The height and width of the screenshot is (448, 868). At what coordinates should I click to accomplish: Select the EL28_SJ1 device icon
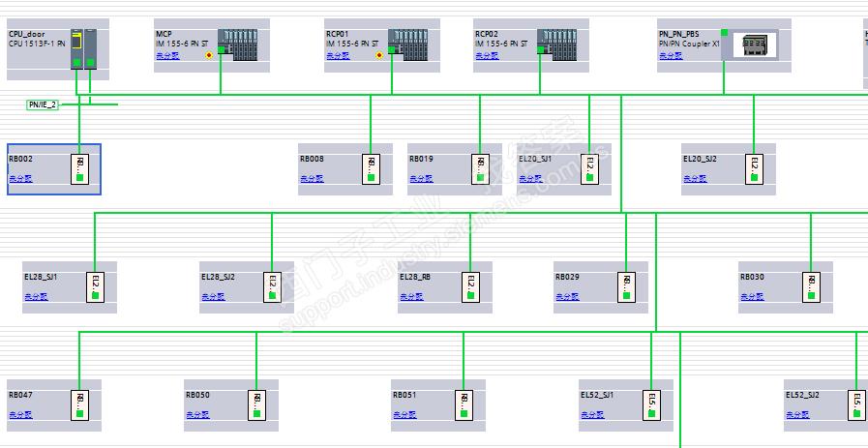click(95, 287)
